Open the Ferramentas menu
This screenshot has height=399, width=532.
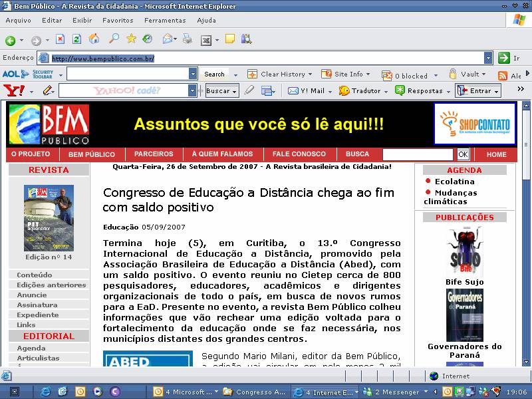[x=165, y=21]
